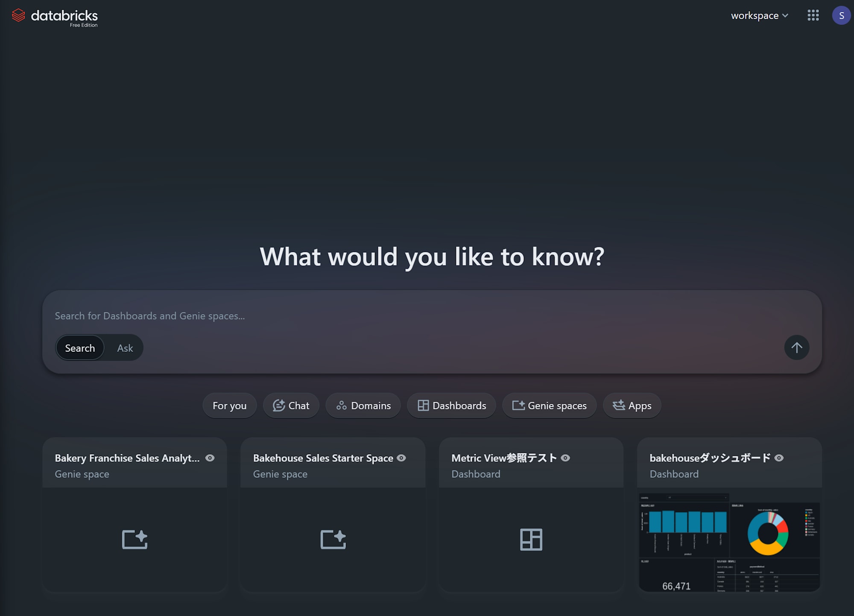Click Genie icon in Bakehouse Sales card

pyautogui.click(x=333, y=539)
